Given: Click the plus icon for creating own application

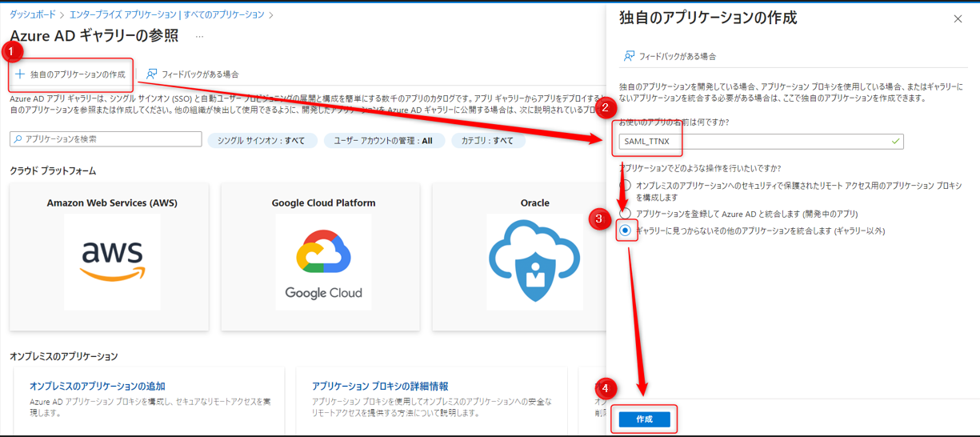Looking at the screenshot, I should (x=20, y=74).
